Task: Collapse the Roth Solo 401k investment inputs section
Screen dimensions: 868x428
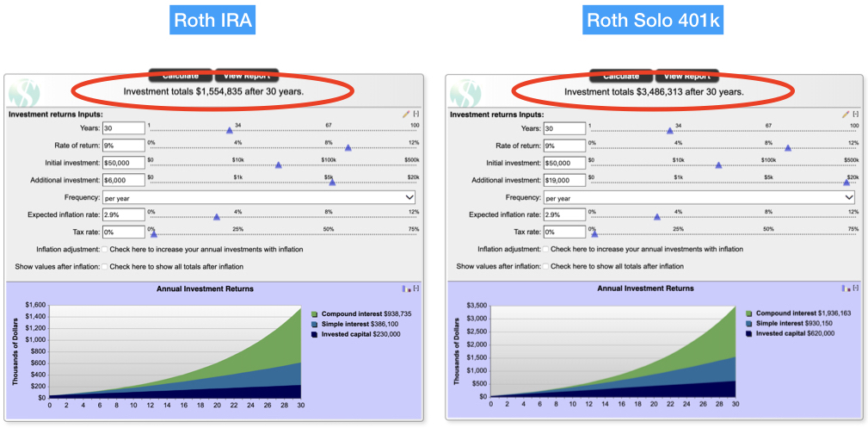Action: (855, 114)
